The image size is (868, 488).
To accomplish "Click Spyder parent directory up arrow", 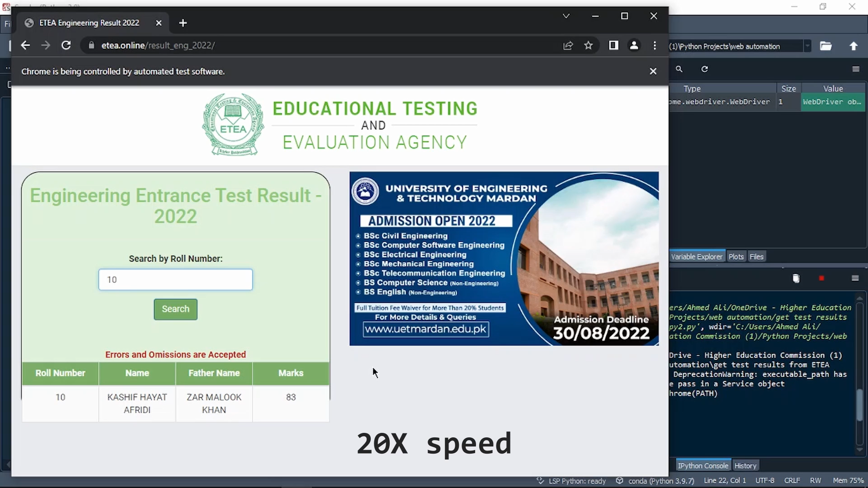I will tap(854, 46).
